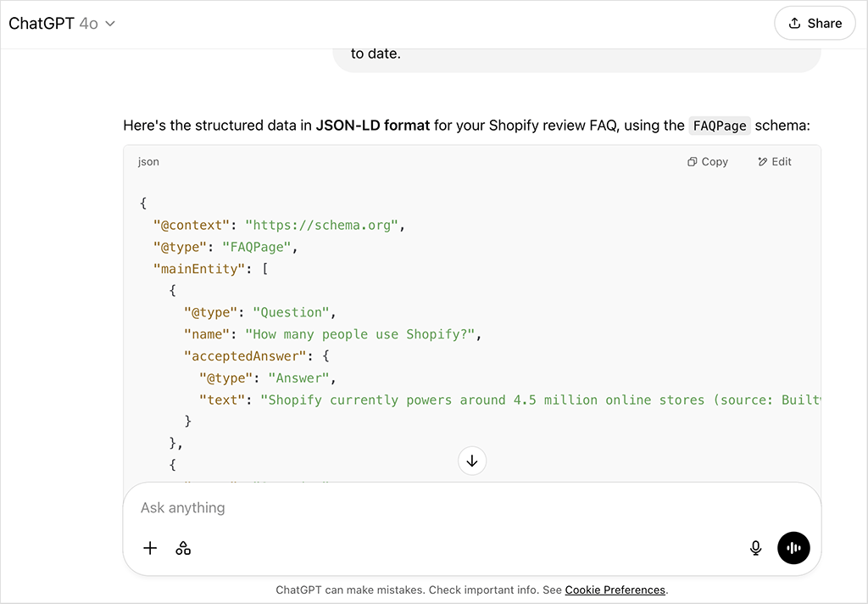
Task: Click the inline FAQPage code tag in the intro
Action: point(720,126)
